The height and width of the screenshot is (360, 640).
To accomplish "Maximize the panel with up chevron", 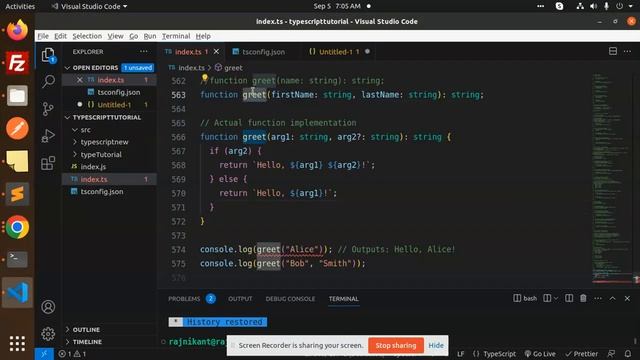I will (613, 298).
